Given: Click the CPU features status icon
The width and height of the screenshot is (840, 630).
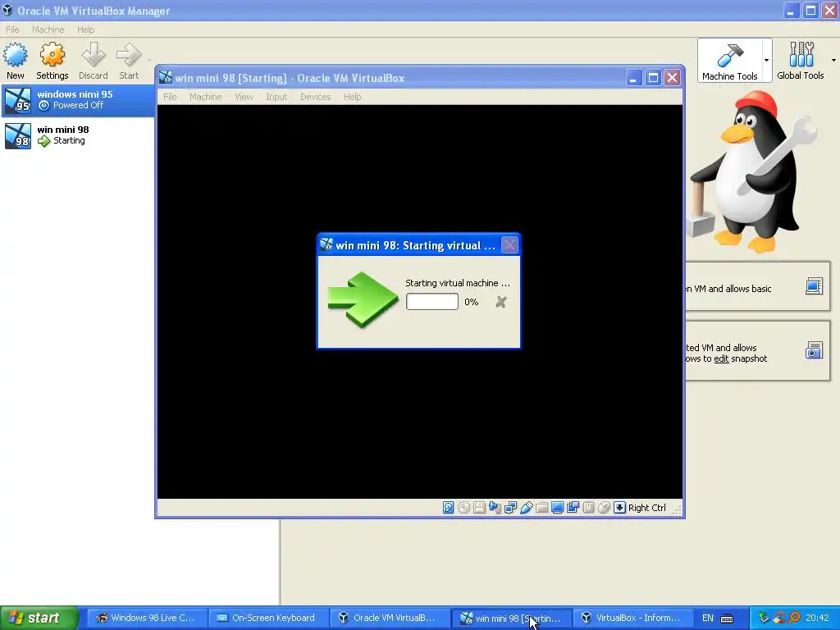Looking at the screenshot, I should [x=588, y=508].
